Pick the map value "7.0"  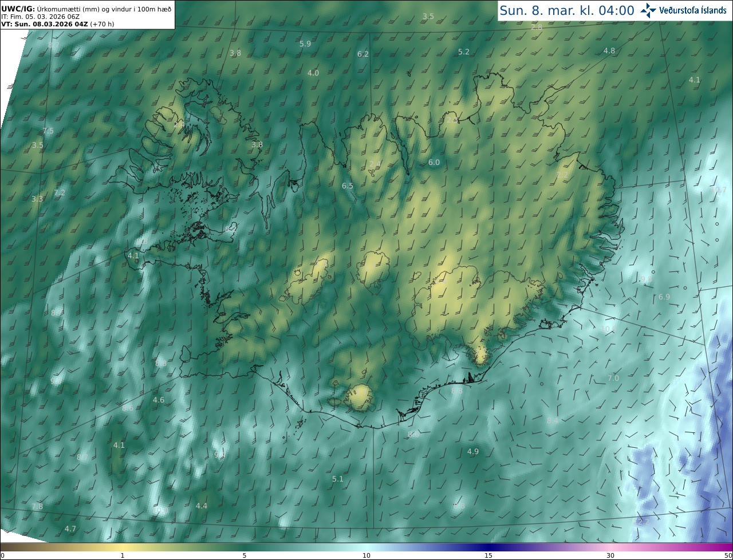[613, 378]
